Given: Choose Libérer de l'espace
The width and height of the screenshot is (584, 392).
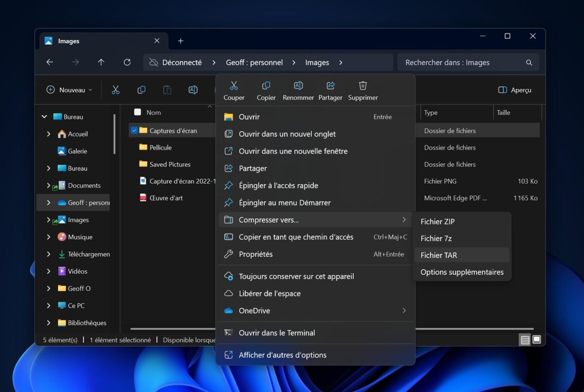Looking at the screenshot, I should (x=315, y=293).
